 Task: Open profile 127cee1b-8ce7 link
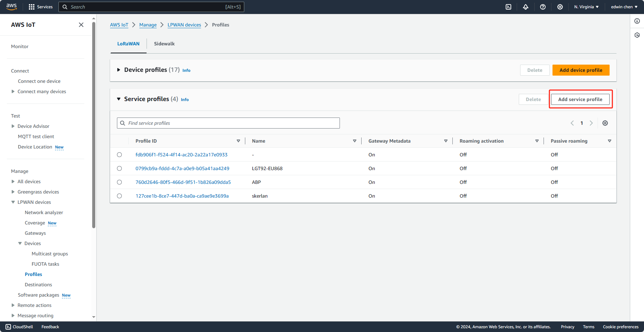click(x=182, y=196)
